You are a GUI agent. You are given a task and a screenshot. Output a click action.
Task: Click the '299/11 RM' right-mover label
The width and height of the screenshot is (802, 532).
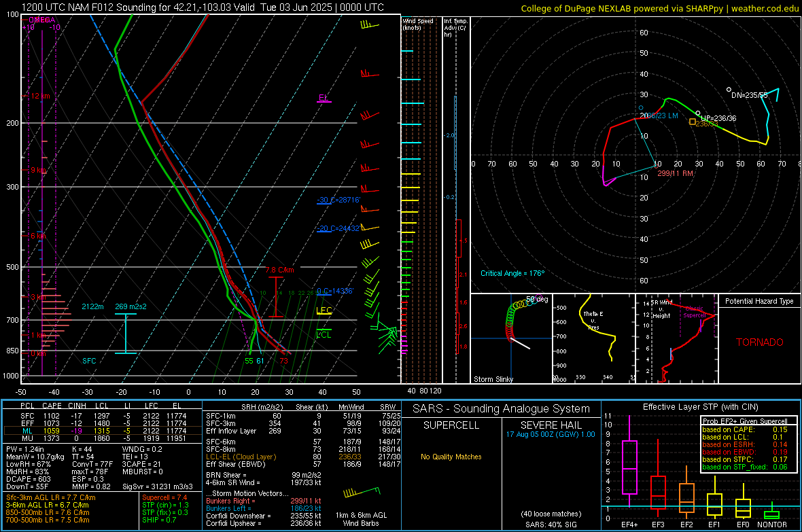675,173
